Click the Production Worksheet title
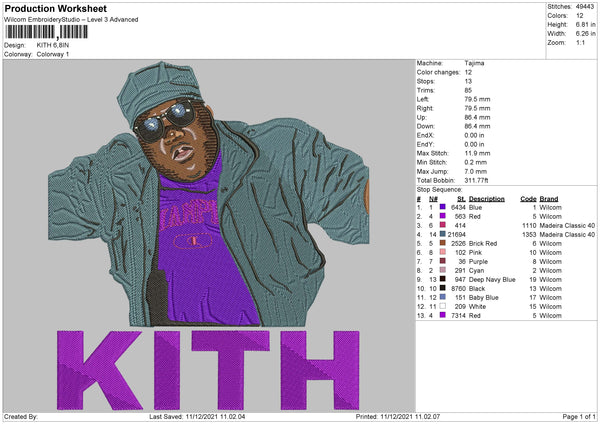This screenshot has height=424, width=600. tap(55, 8)
